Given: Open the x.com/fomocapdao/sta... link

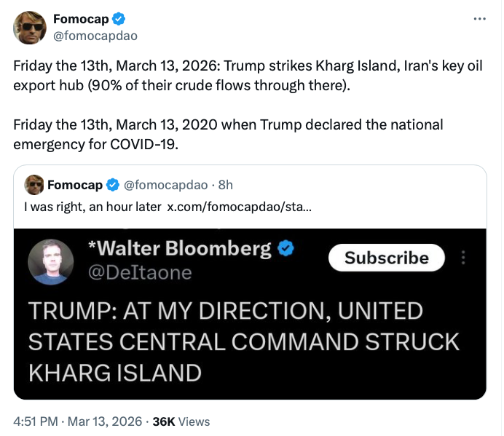Looking at the screenshot, I should 239,207.
